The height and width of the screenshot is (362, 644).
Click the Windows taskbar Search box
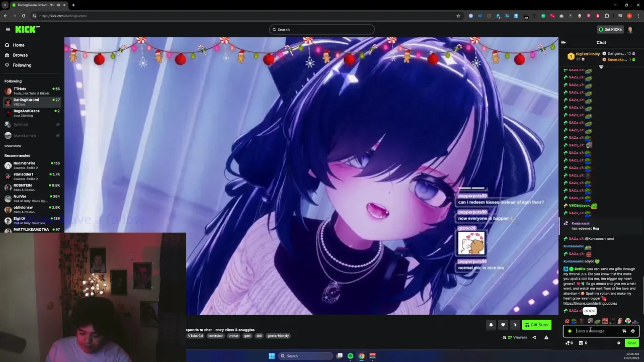tap(305, 356)
